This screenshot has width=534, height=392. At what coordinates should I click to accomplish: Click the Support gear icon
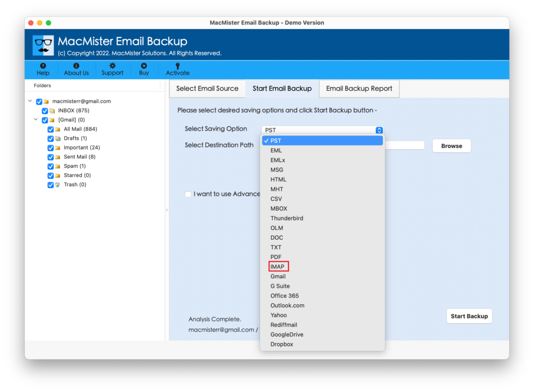112,66
